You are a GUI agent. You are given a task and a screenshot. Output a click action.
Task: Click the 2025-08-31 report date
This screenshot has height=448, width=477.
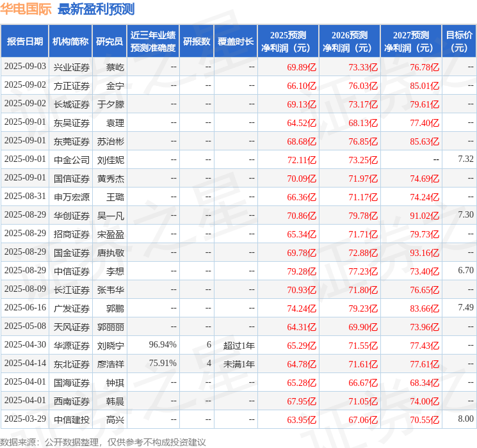point(25,196)
